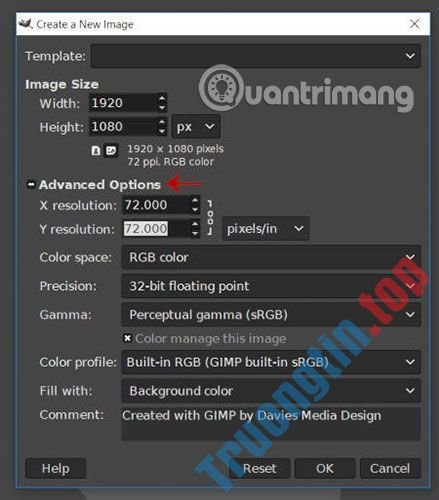439x500 pixels.
Task: Increase X resolution with the up arrow
Action: click(195, 200)
